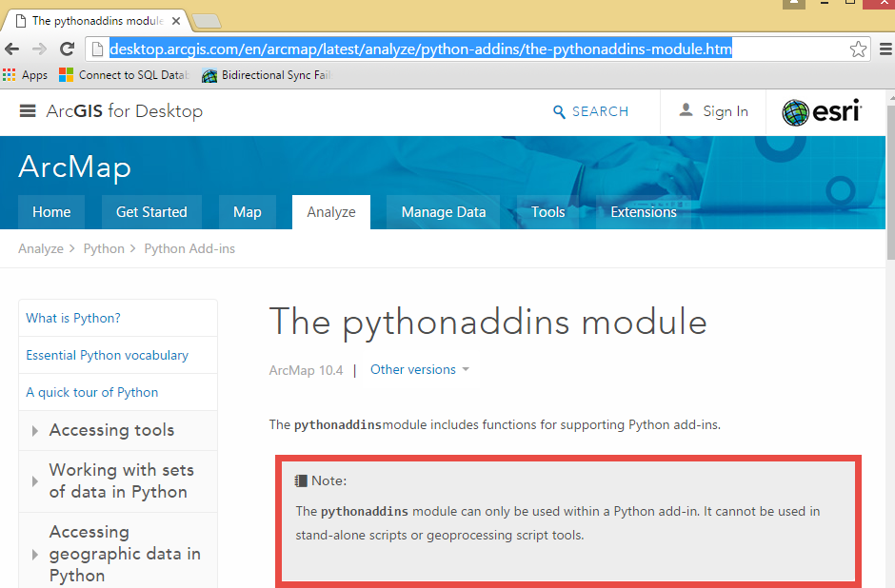Click the page icon beside the URL
The width and height of the screenshot is (895, 588).
tap(98, 49)
